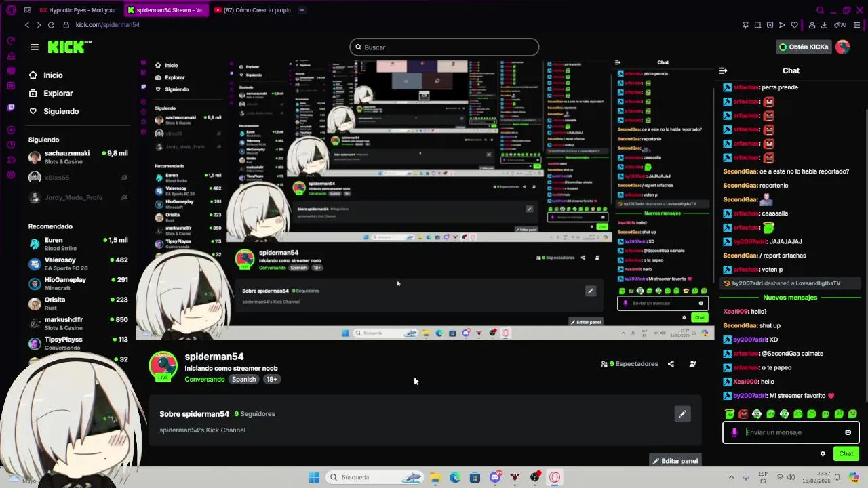Open sachauzumaki channel in Siguiendo list
The width and height of the screenshot is (868, 488).
pos(78,157)
